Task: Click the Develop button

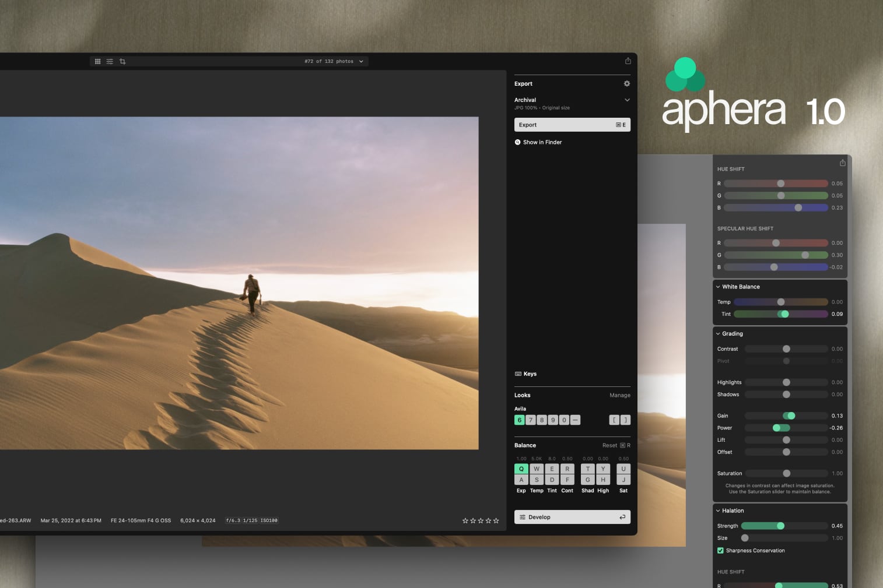Action: pos(572,517)
